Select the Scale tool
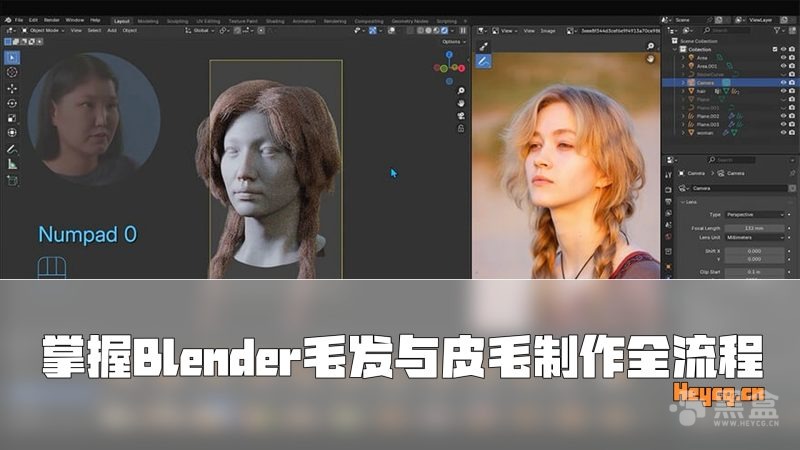Viewport: 800px width, 450px height. 12,118
